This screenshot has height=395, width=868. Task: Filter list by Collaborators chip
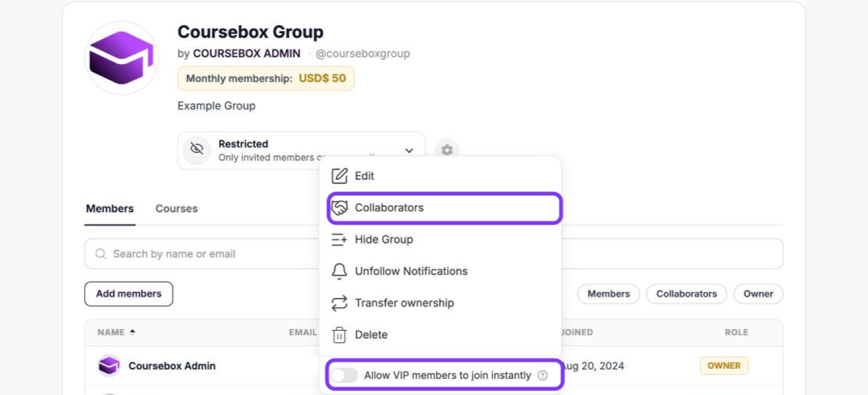[x=686, y=294]
